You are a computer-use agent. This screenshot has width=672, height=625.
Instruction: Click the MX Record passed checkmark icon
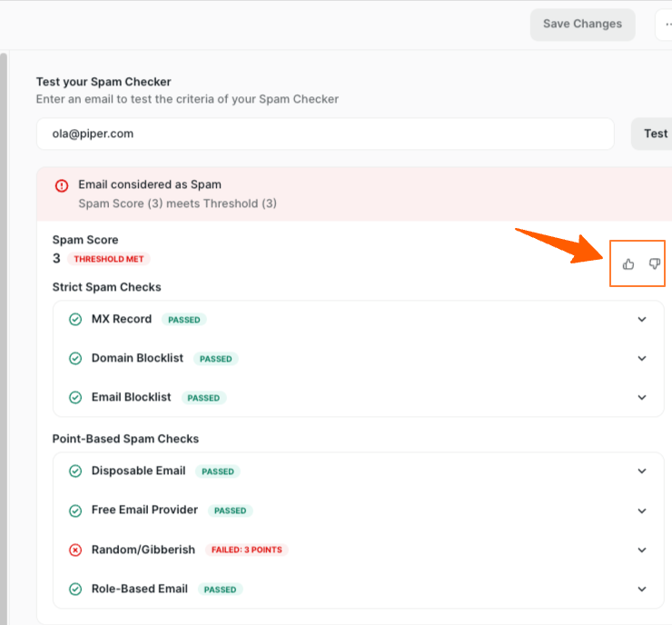75,320
